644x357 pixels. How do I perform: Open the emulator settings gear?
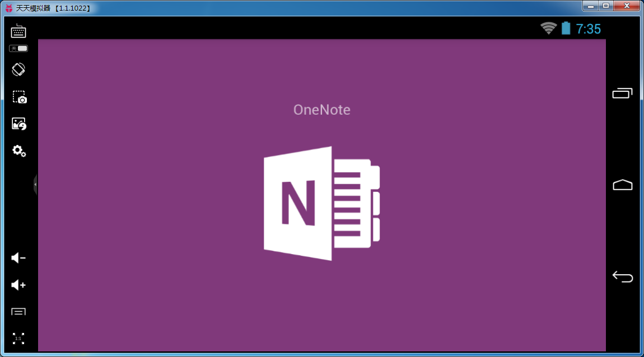tap(18, 151)
